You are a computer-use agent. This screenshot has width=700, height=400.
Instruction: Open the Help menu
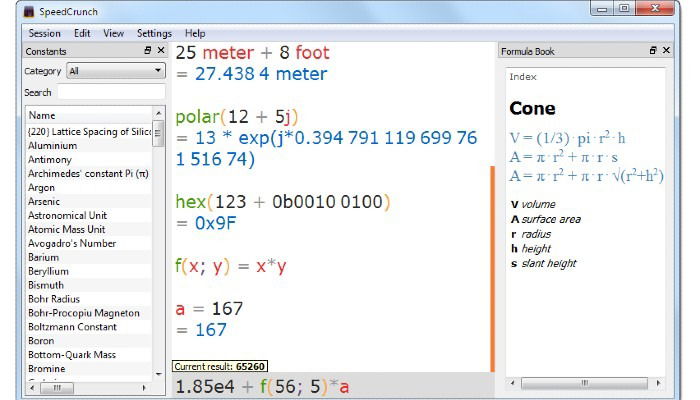[x=195, y=33]
